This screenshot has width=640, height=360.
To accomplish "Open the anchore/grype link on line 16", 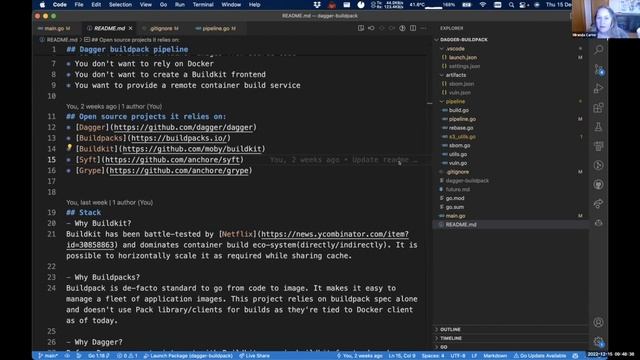I will coord(179,171).
